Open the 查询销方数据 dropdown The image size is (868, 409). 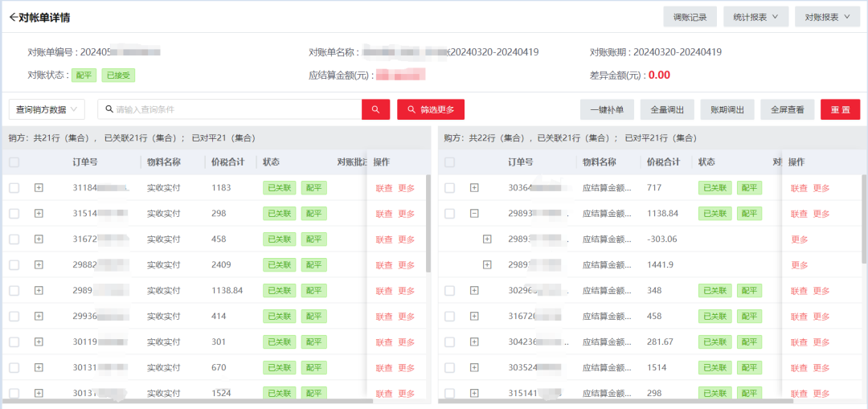point(47,109)
